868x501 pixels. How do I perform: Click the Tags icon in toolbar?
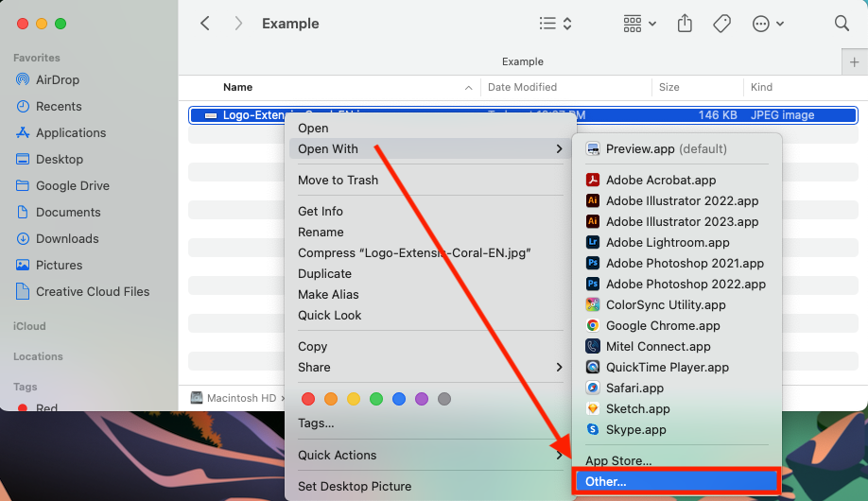[x=721, y=24]
